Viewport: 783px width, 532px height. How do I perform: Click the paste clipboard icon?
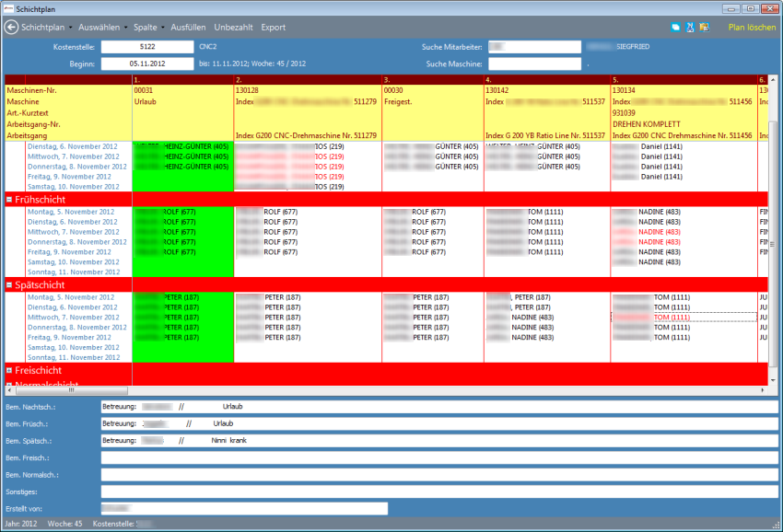(x=704, y=28)
